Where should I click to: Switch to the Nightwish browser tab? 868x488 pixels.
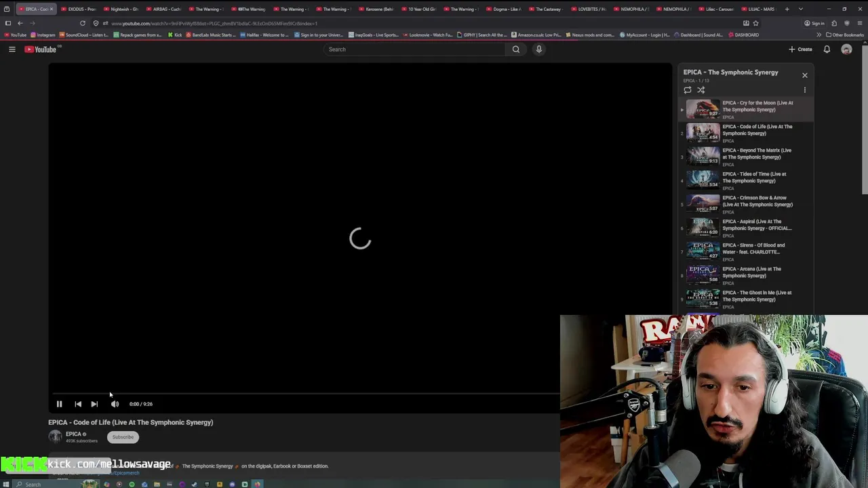click(121, 9)
